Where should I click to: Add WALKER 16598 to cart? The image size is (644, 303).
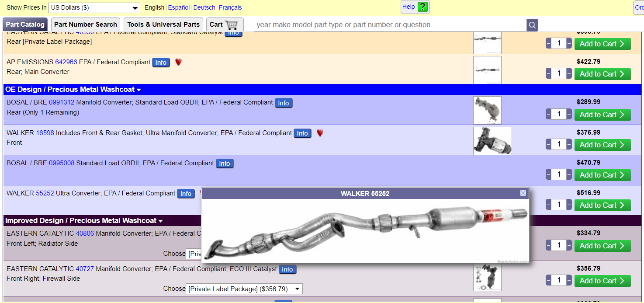click(602, 145)
